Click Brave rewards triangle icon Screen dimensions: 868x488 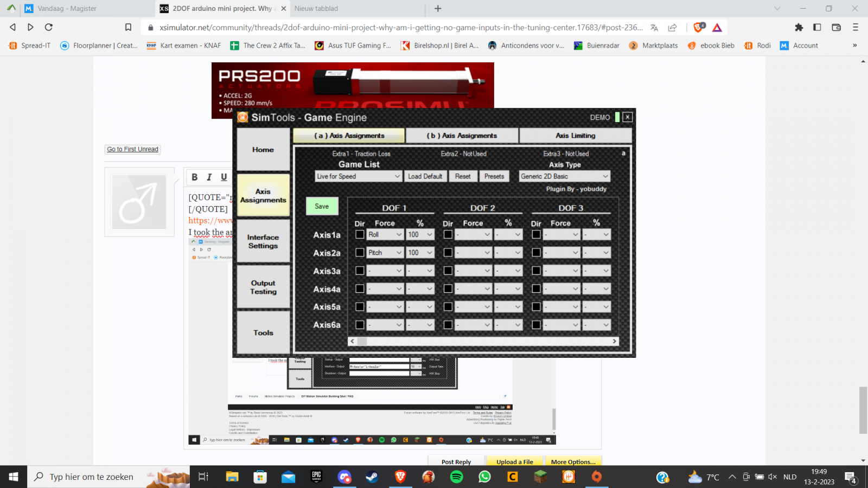tap(717, 28)
